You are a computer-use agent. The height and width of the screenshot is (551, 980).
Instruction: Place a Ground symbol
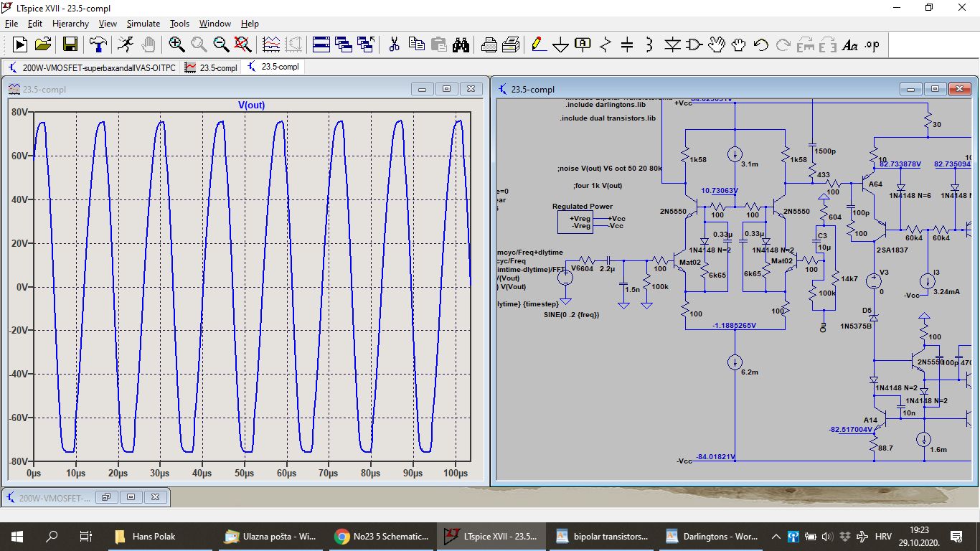coord(560,44)
